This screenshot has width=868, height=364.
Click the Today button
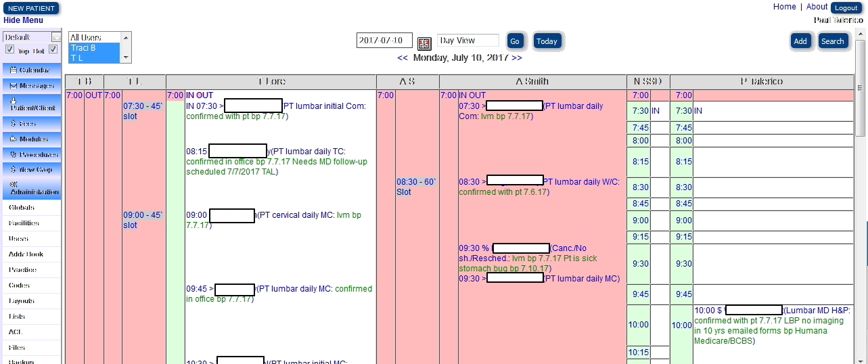(547, 41)
